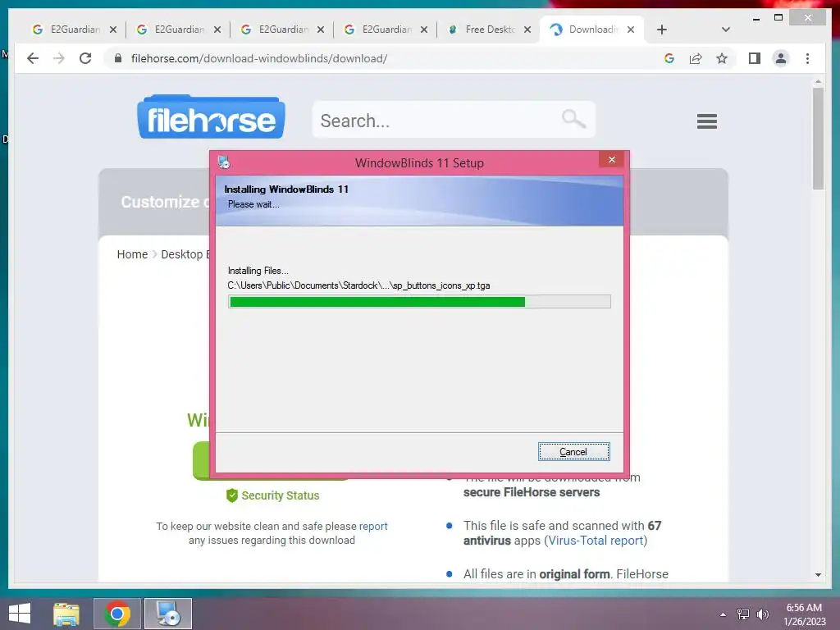
Task: Close the Downloading tab
Action: [x=631, y=30]
